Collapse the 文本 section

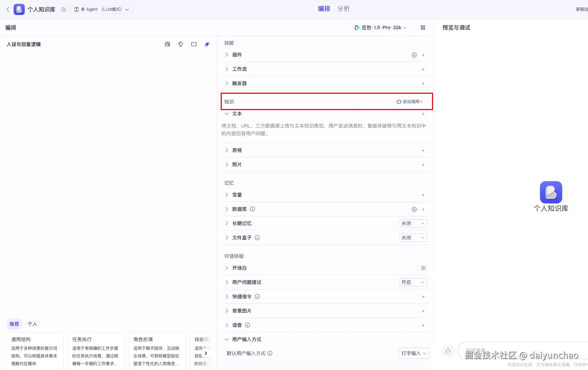pyautogui.click(x=227, y=114)
